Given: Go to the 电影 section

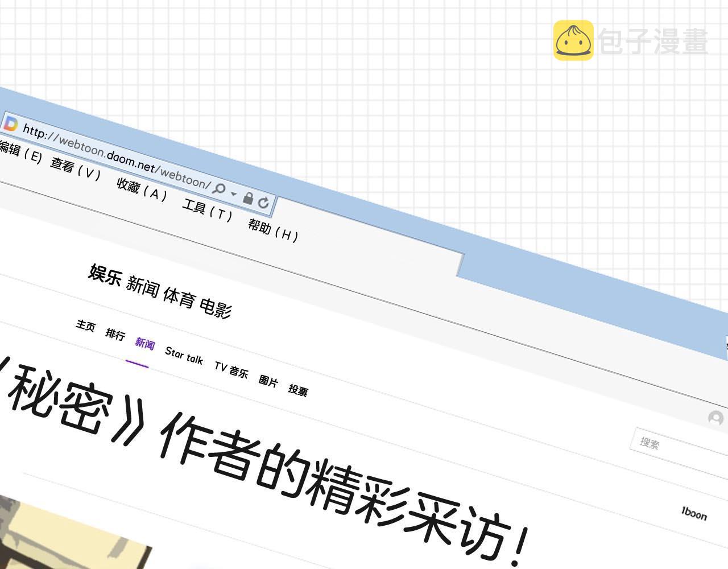Looking at the screenshot, I should 216,308.
